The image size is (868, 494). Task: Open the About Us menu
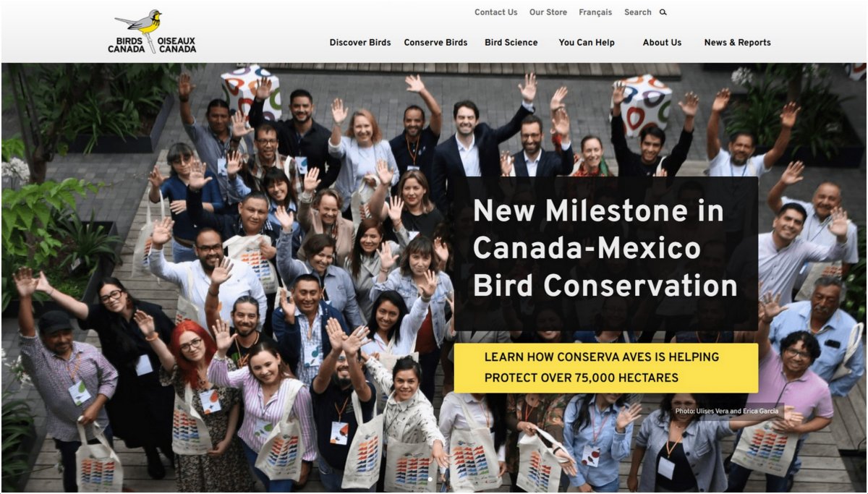tap(662, 43)
